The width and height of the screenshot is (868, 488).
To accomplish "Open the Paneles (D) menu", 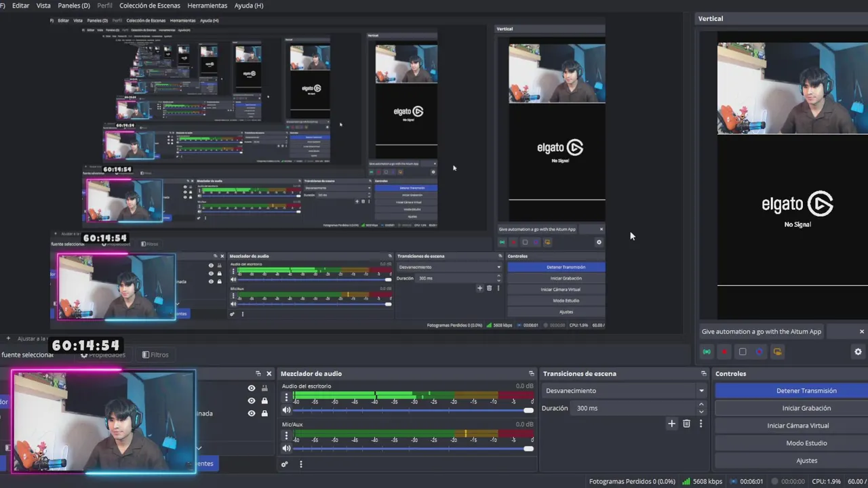I will click(x=74, y=5).
